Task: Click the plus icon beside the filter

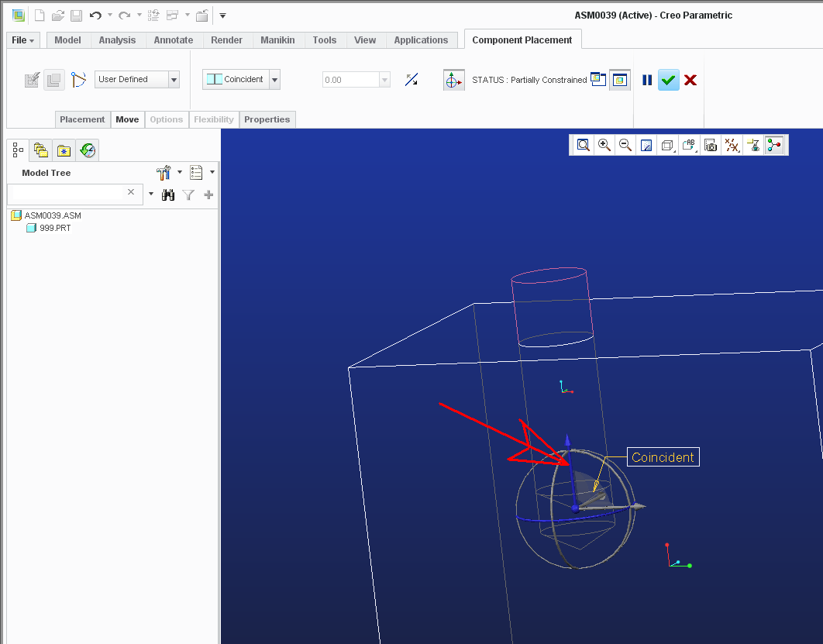Action: point(208,195)
